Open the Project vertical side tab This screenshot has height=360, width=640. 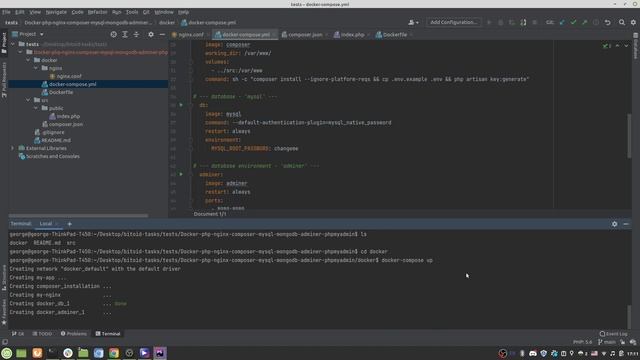coord(4,43)
